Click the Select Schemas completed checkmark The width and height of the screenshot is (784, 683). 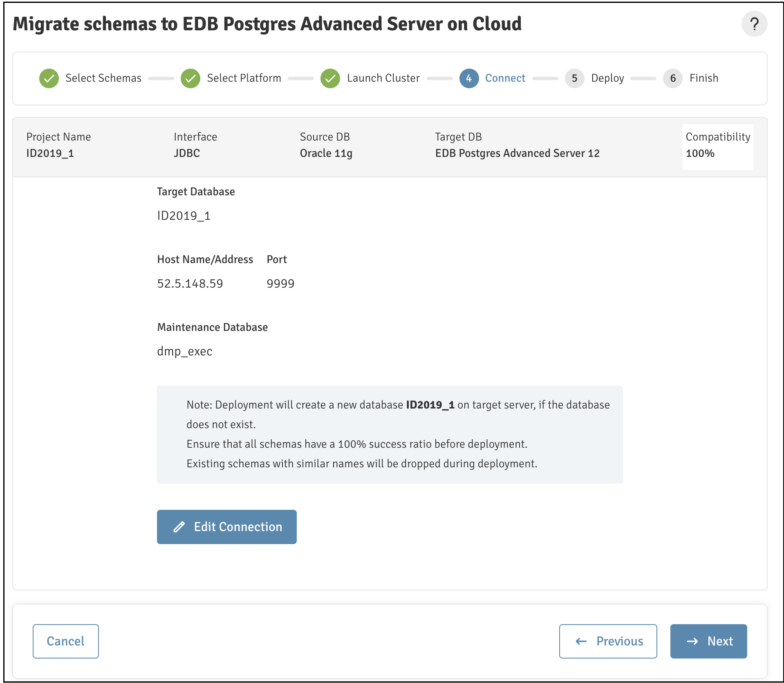pyautogui.click(x=49, y=78)
